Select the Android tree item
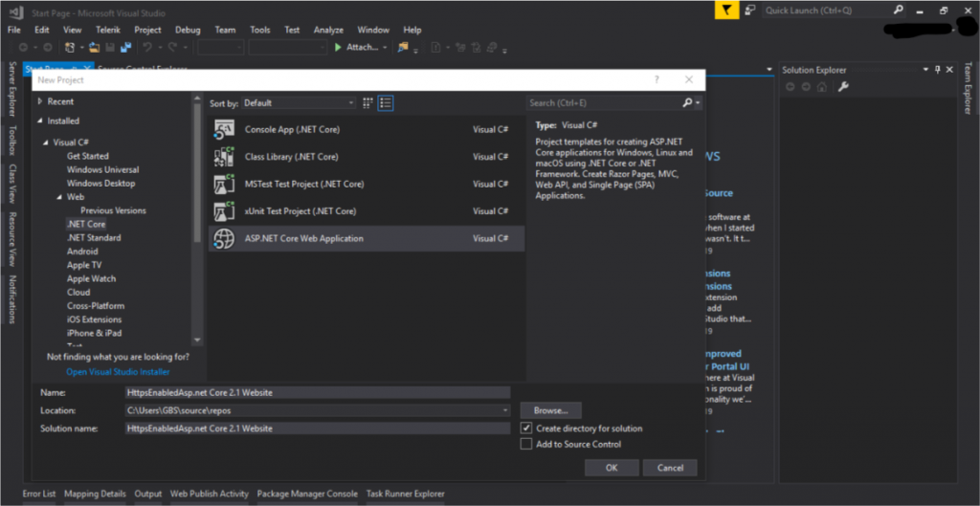The width and height of the screenshot is (980, 506). point(82,252)
